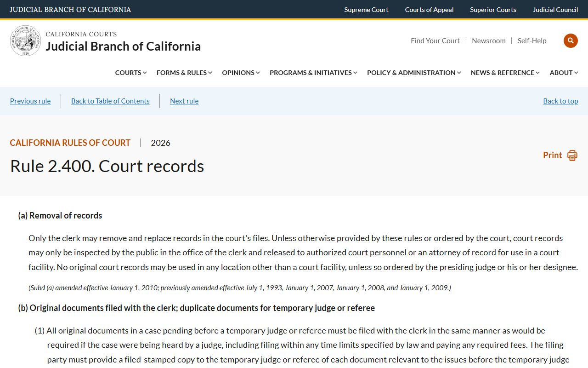Expand the Courts menu

point(131,73)
